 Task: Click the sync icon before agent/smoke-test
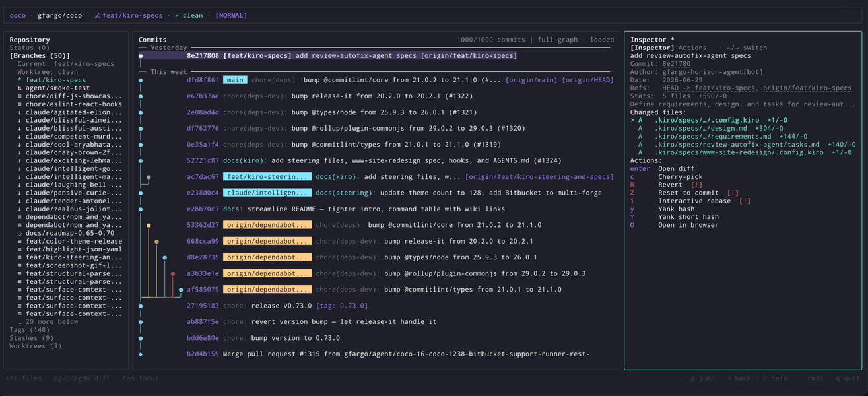(x=19, y=88)
